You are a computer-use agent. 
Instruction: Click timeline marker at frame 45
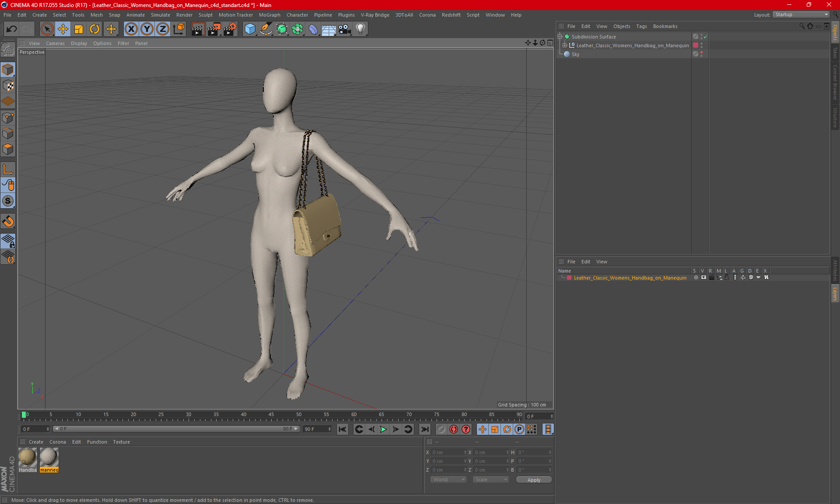coord(271,416)
